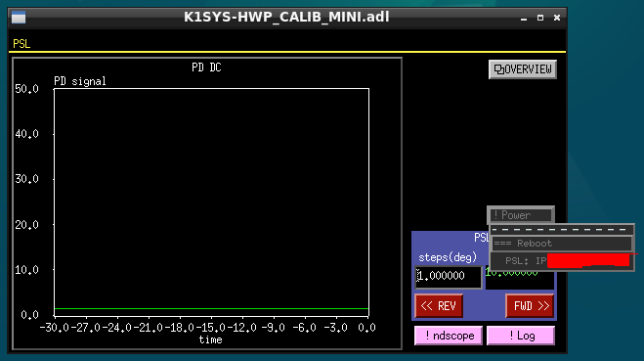Image resolution: width=644 pixels, height=361 pixels.
Task: Close the K1SYS-HWP_CALIB_MINI.adl window
Action: (x=557, y=18)
